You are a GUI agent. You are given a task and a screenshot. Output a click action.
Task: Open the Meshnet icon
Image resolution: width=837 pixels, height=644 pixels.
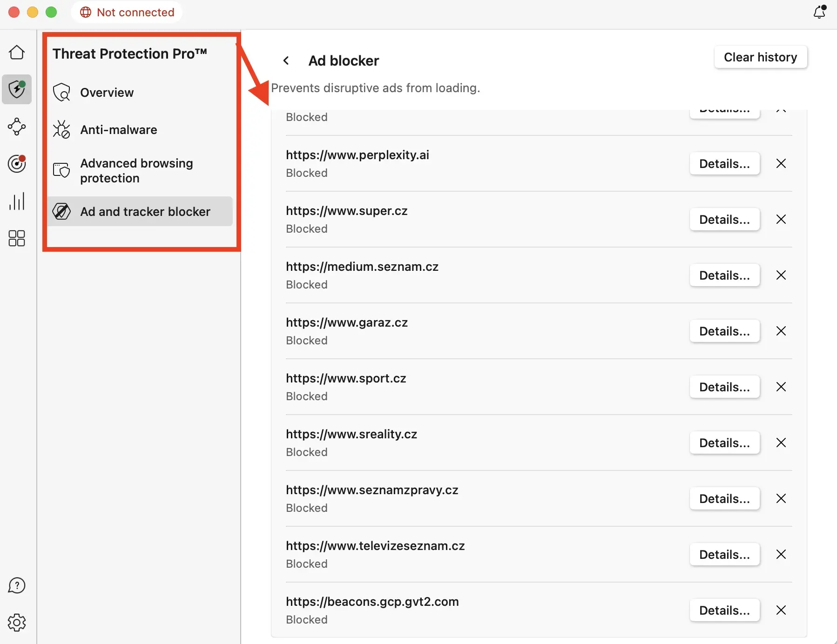(17, 127)
